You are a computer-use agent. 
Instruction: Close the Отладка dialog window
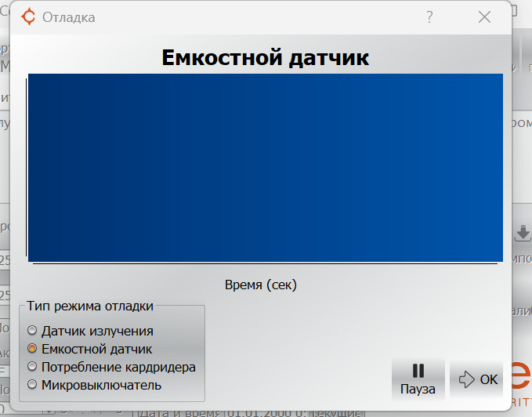484,17
